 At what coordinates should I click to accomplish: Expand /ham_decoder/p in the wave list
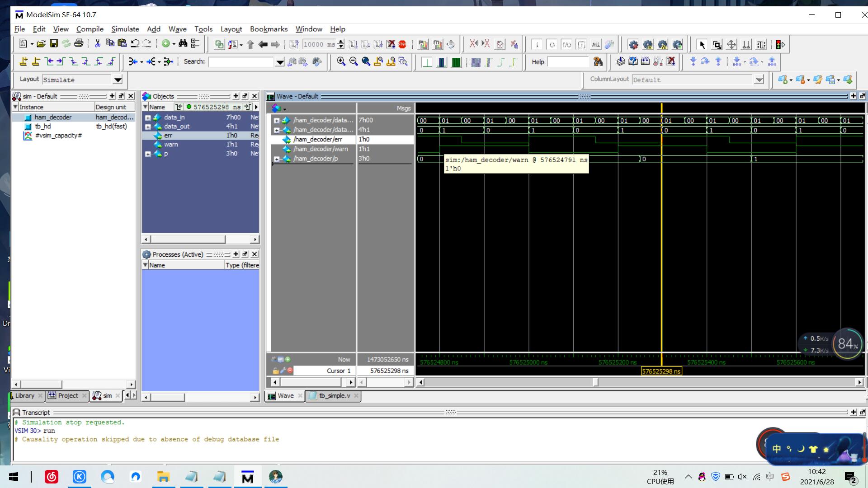pyautogui.click(x=277, y=159)
